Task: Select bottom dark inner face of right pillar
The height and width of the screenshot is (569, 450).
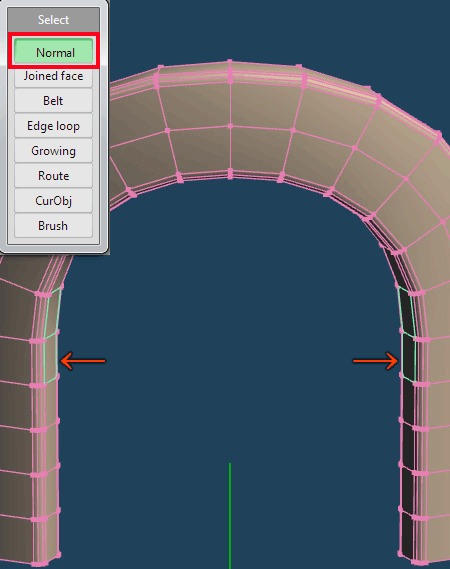Action: [408, 536]
